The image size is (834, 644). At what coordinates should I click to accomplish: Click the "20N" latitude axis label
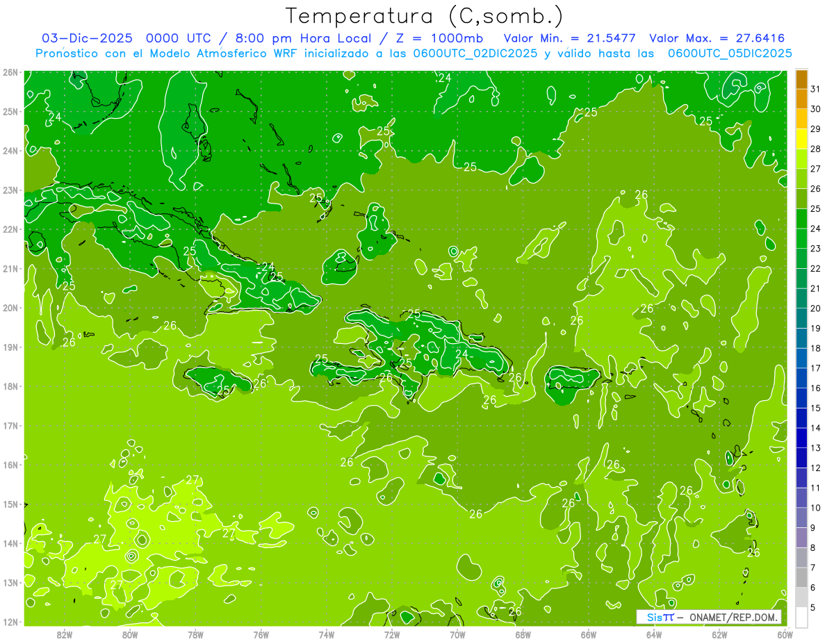(x=10, y=308)
